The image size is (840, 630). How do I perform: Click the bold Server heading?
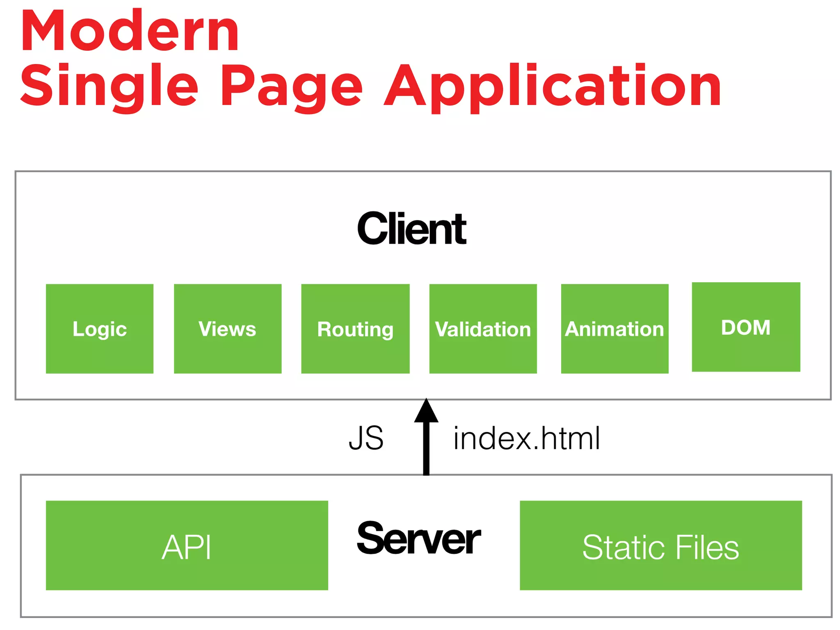pyautogui.click(x=418, y=538)
